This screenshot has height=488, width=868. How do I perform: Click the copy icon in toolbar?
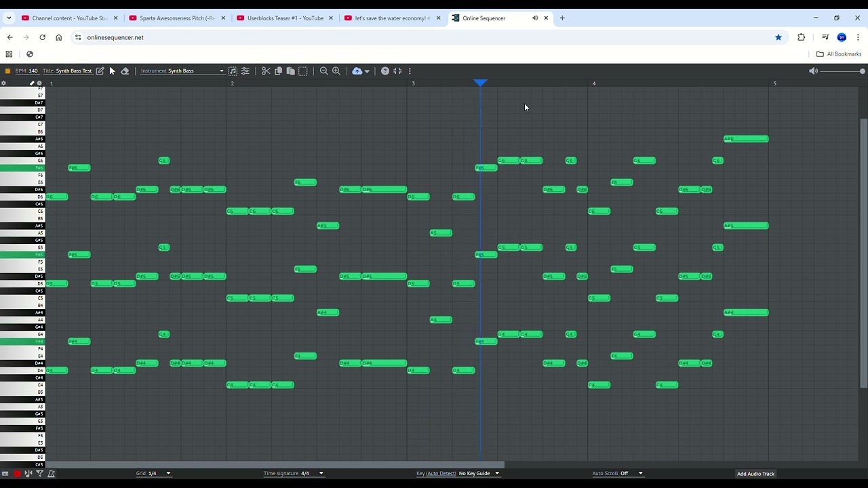click(x=278, y=70)
